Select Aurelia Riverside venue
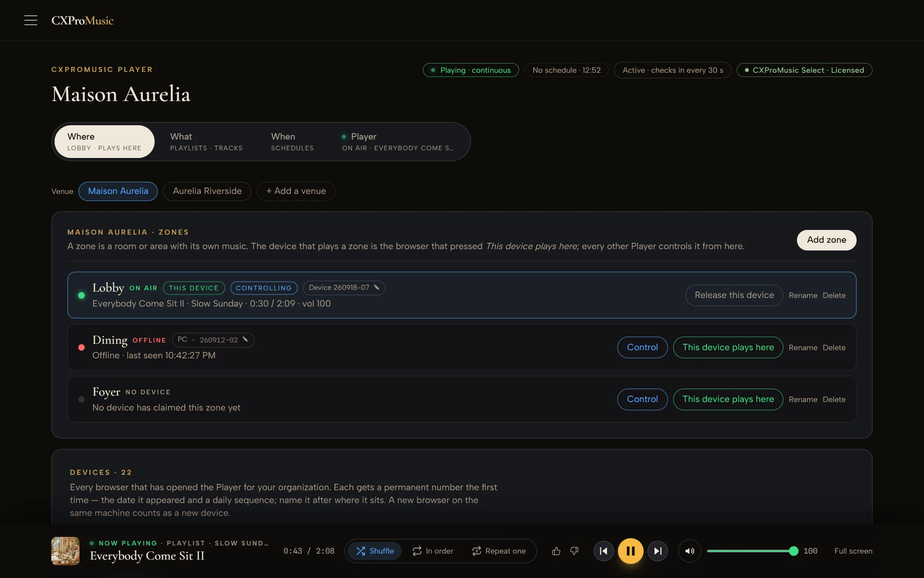The image size is (924, 578). pyautogui.click(x=207, y=191)
